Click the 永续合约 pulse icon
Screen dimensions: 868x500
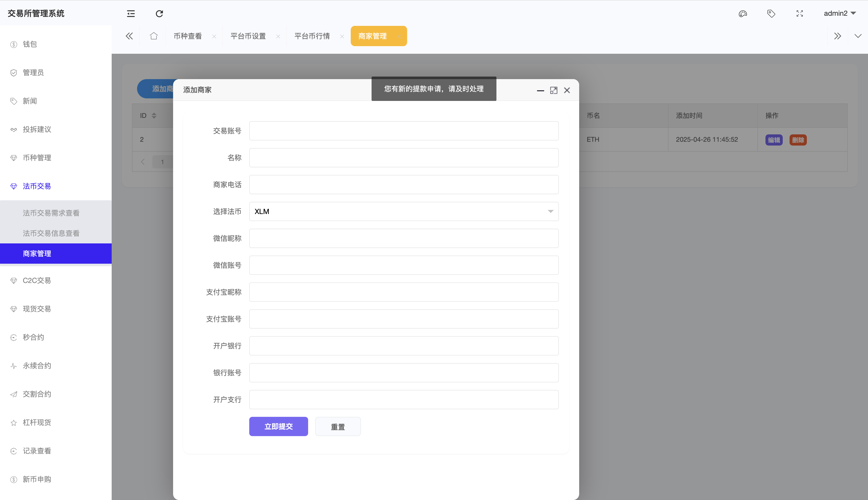[x=14, y=366]
